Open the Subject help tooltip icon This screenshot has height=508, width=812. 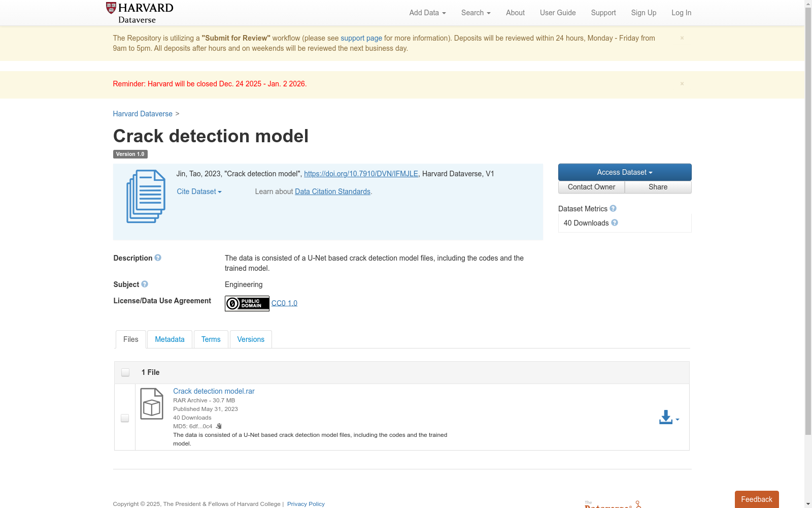[144, 284]
